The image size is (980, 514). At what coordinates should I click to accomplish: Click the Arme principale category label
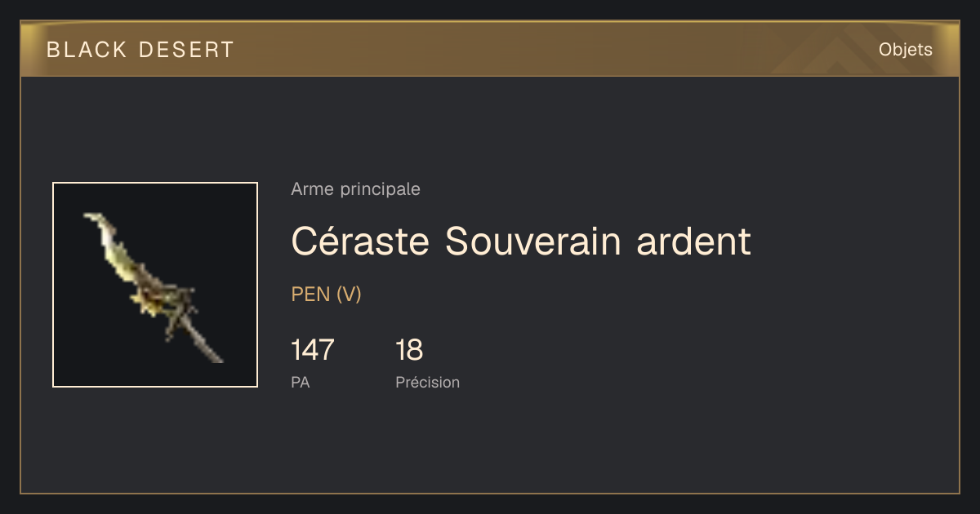click(x=355, y=189)
